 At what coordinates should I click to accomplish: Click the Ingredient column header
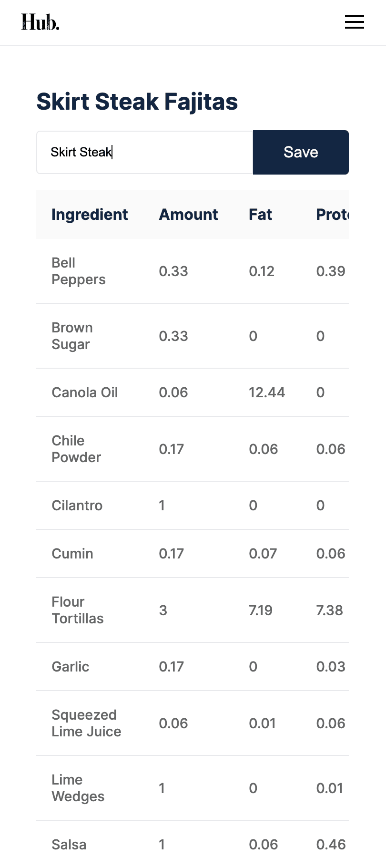coord(90,215)
